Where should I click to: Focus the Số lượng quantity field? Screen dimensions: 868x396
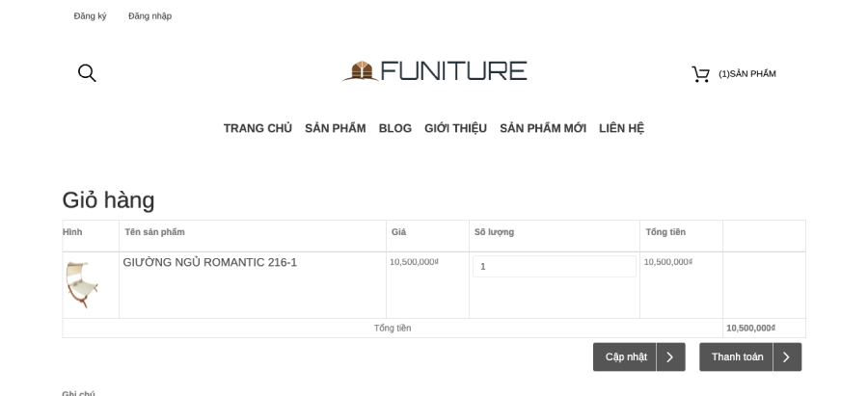[555, 267]
